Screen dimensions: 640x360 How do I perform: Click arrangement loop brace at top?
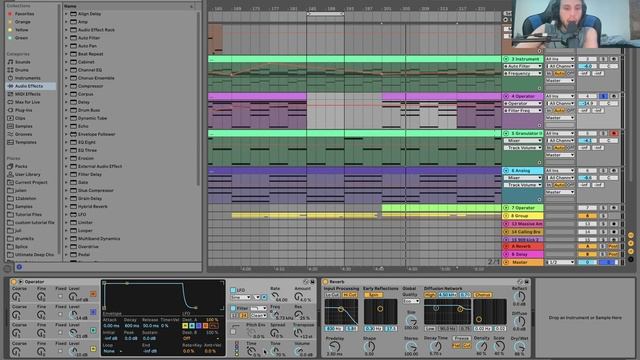click(325, 14)
